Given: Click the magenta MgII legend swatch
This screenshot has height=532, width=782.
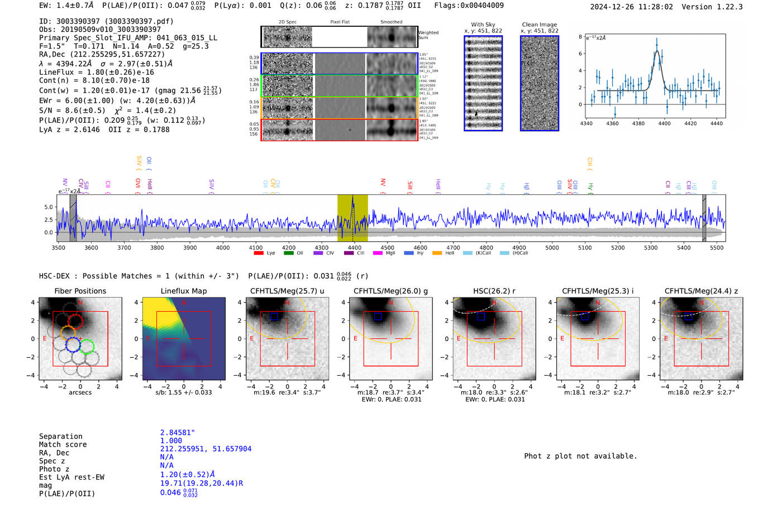Looking at the screenshot, I should (378, 253).
